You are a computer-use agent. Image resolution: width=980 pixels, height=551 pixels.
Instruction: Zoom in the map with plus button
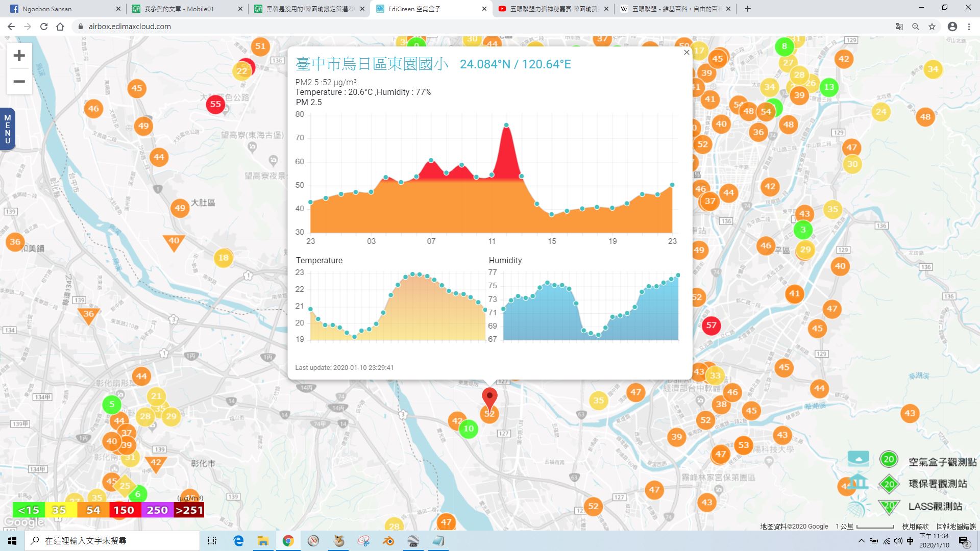click(x=19, y=56)
